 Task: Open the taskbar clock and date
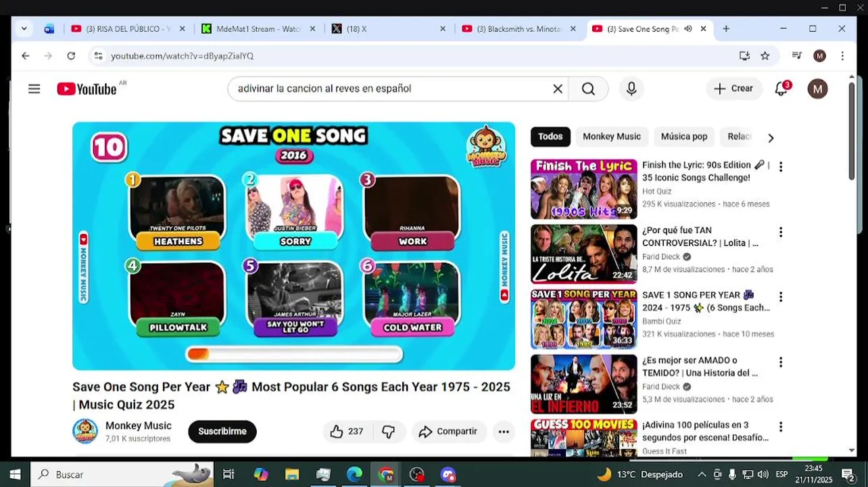pyautogui.click(x=814, y=473)
